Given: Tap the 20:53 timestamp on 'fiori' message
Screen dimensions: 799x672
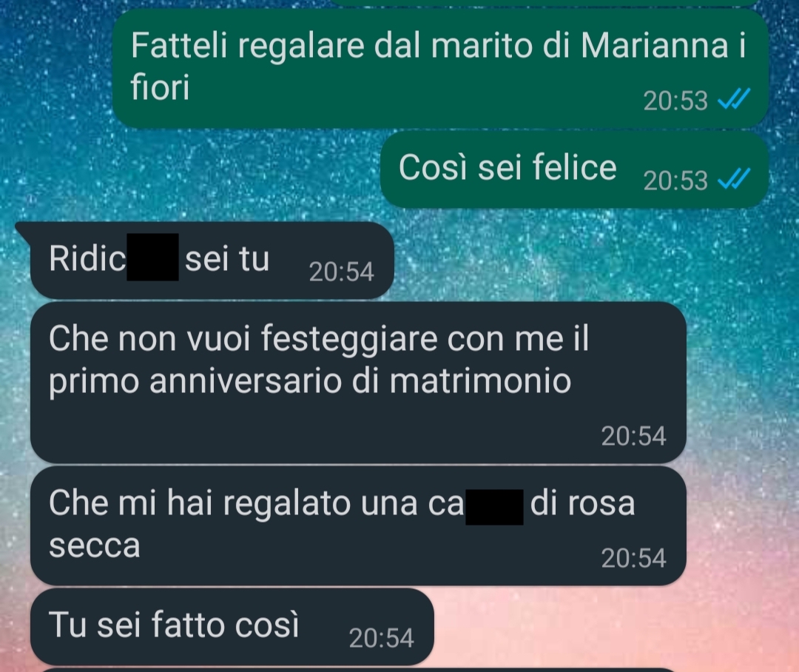Looking at the screenshot, I should click(675, 101).
